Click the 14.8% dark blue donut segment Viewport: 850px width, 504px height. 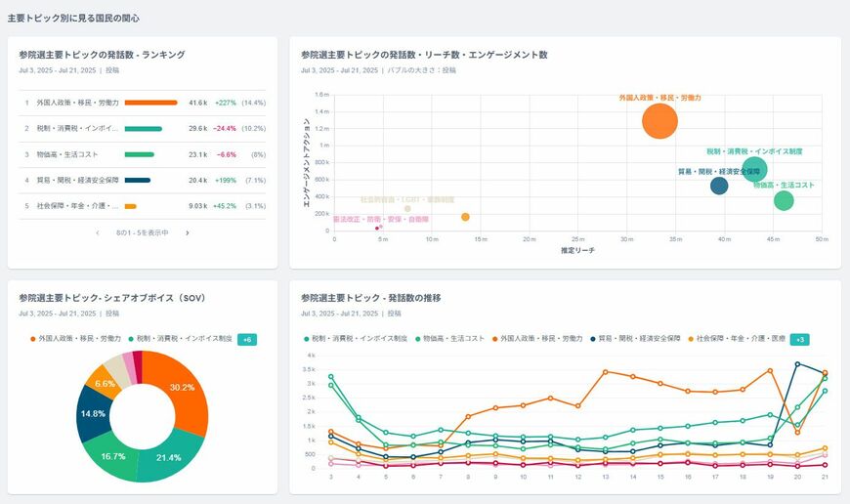(93, 414)
